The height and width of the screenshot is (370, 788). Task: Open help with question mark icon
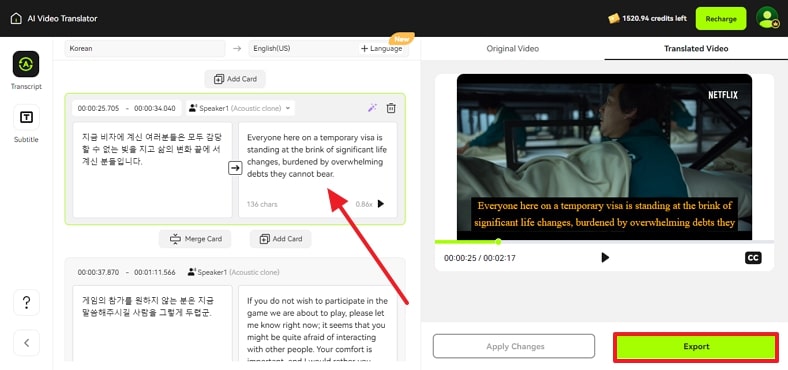click(26, 303)
